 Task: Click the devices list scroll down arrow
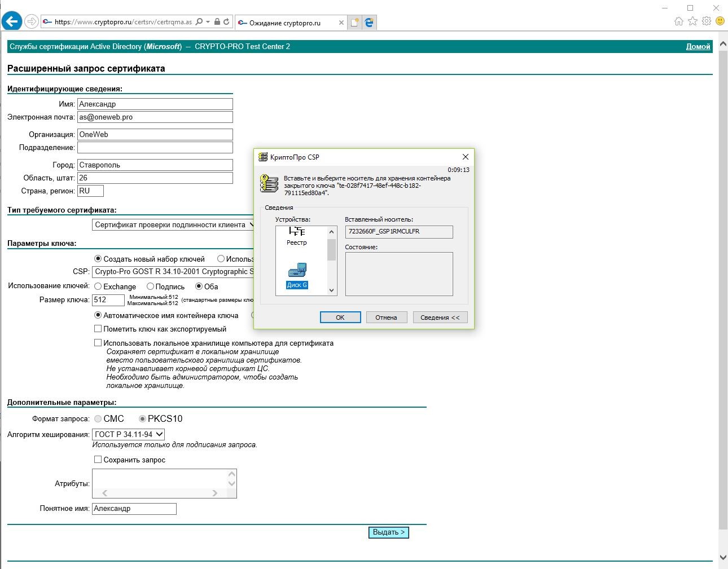point(331,290)
